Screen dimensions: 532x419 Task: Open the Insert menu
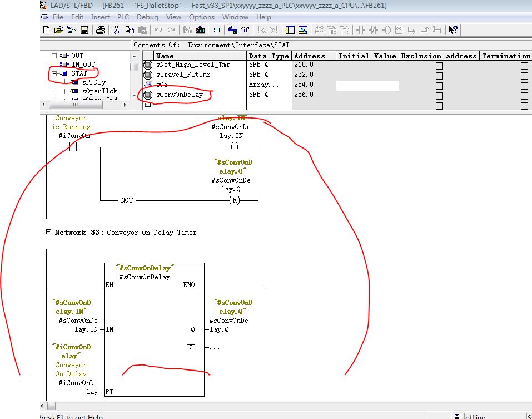click(100, 17)
